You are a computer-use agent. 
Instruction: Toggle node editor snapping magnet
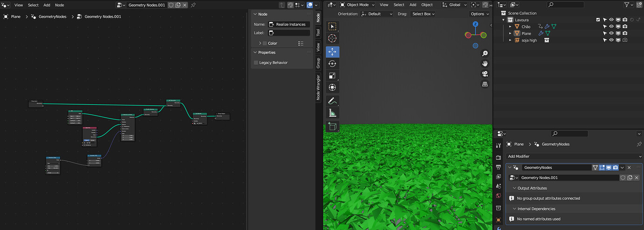[x=290, y=5]
